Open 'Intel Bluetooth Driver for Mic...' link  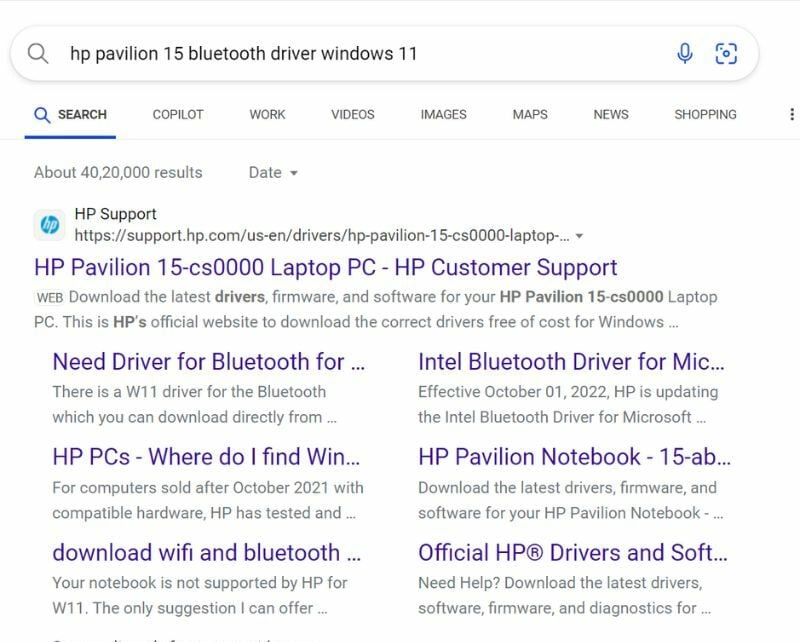571,362
